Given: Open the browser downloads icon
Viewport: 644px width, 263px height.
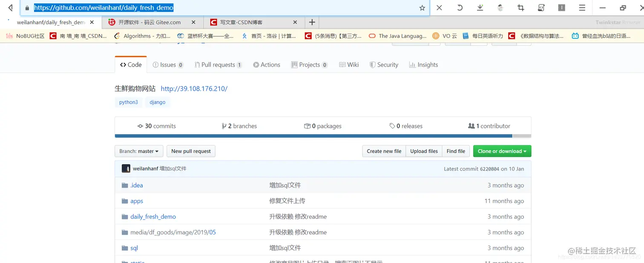Looking at the screenshot, I should (x=480, y=8).
